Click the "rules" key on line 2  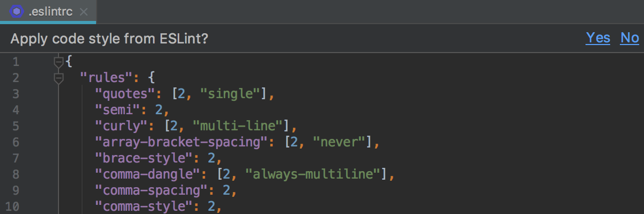(106, 78)
